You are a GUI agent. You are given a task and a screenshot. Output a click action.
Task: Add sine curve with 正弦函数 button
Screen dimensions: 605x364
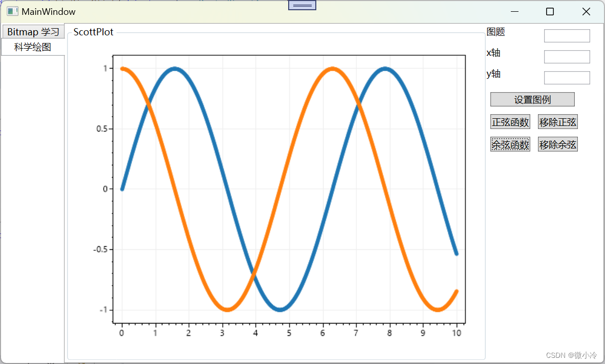(510, 122)
